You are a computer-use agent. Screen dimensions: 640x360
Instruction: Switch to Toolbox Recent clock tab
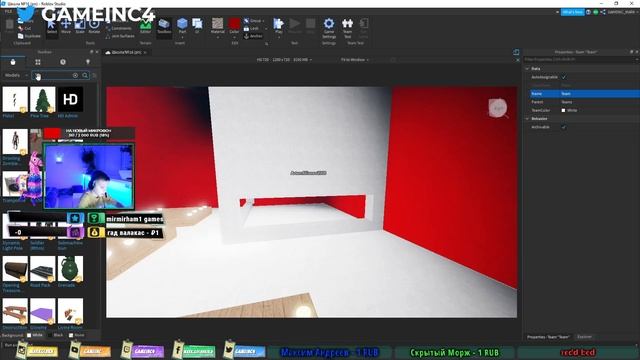click(x=63, y=62)
